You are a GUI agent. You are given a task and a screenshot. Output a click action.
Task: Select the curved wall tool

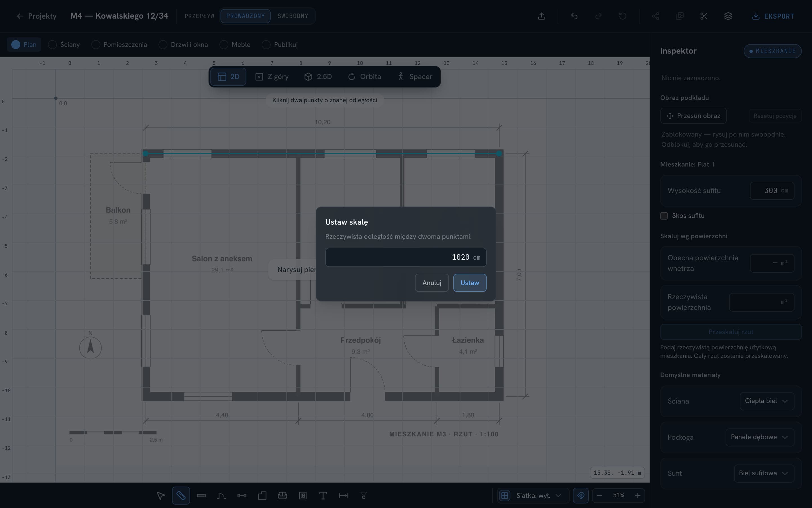221,496
